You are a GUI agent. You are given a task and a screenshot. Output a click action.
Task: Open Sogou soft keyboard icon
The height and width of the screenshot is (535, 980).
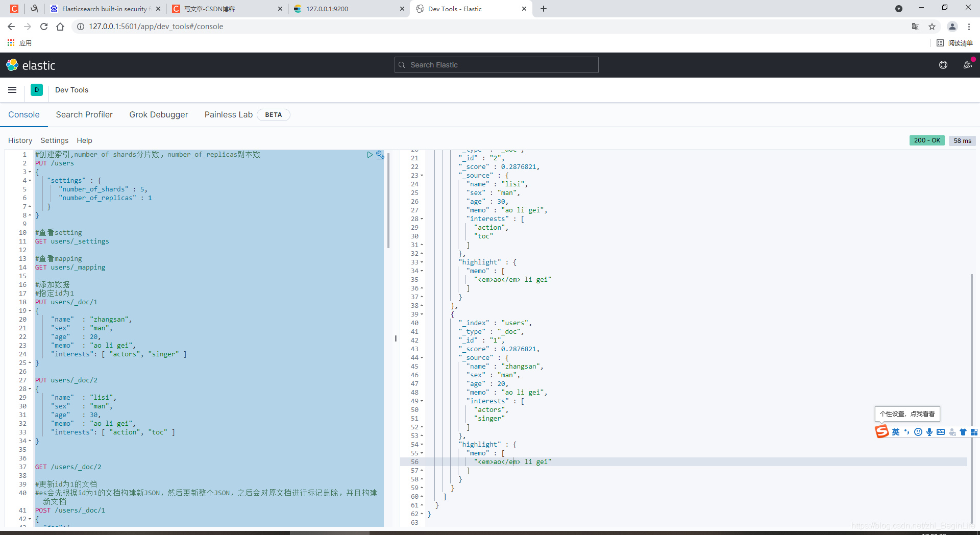(x=941, y=432)
